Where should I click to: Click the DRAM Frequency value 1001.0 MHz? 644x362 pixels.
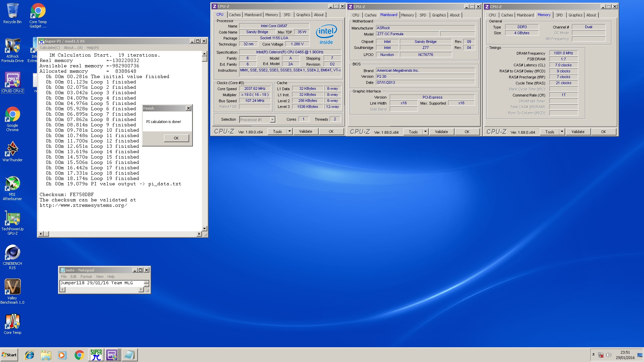(563, 53)
